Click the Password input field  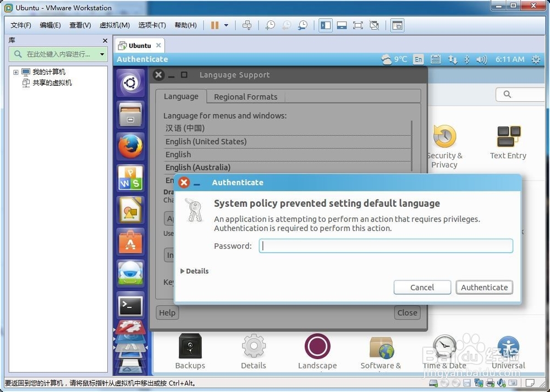pos(386,246)
